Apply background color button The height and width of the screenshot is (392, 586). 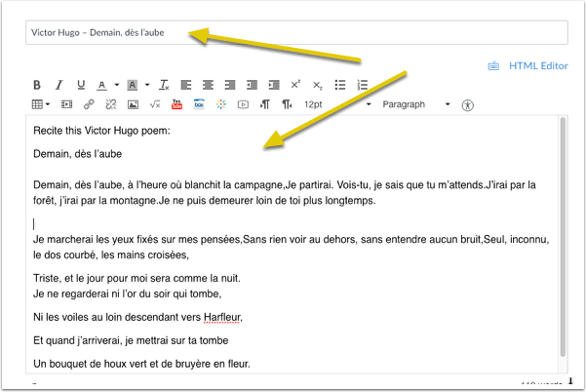(x=133, y=85)
